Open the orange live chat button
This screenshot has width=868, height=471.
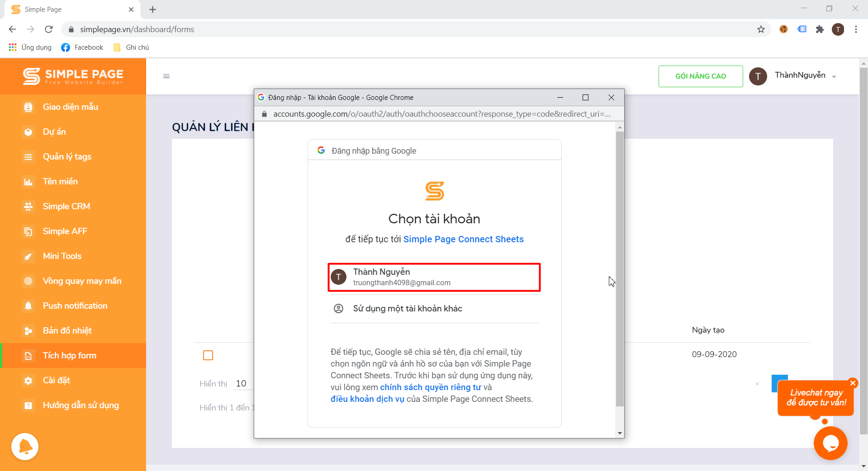point(830,443)
